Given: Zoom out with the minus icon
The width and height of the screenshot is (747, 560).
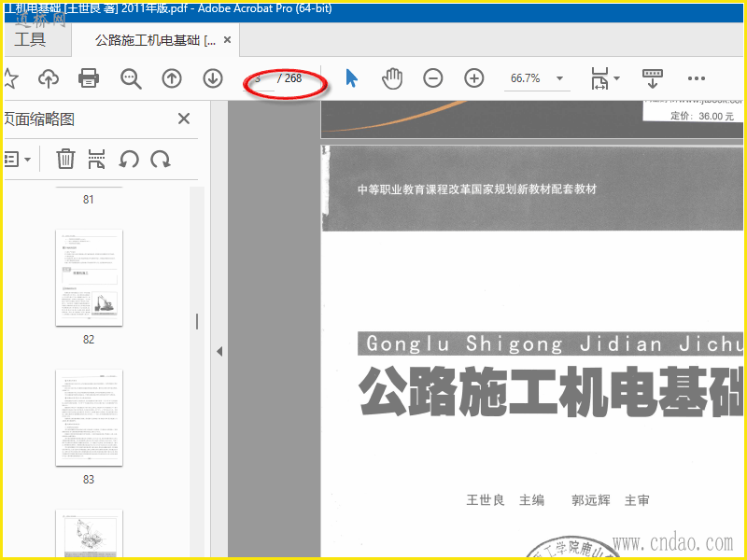Looking at the screenshot, I should coord(432,78).
